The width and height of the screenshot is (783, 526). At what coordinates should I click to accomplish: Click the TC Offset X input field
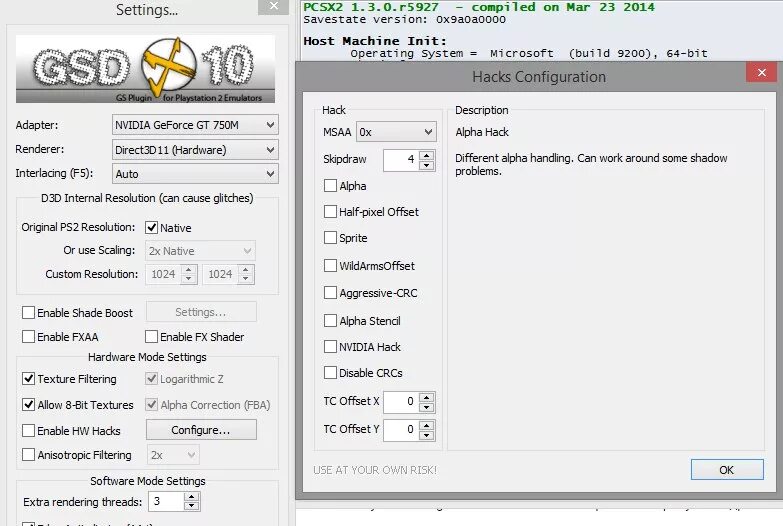401,402
